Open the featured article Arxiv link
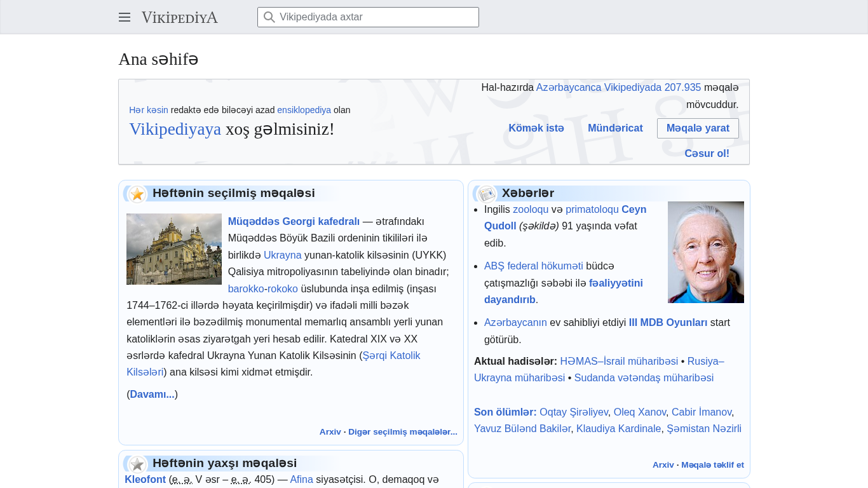 point(330,432)
